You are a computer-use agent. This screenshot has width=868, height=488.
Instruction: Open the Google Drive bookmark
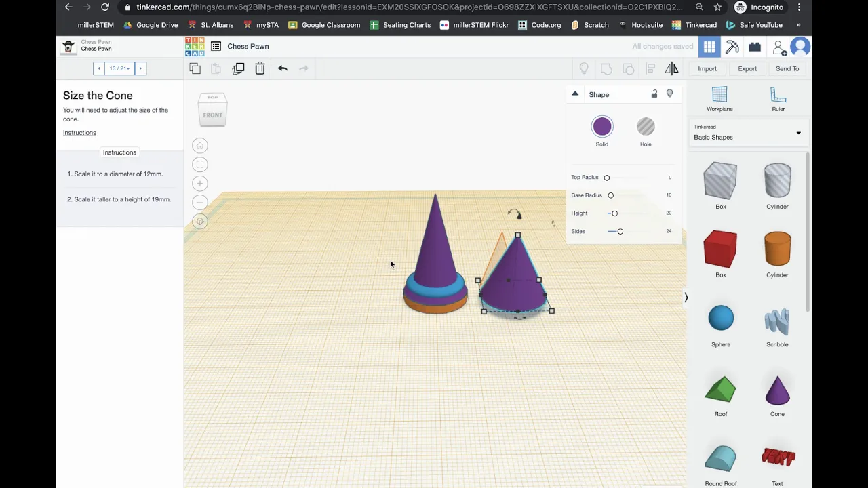pyautogui.click(x=151, y=25)
